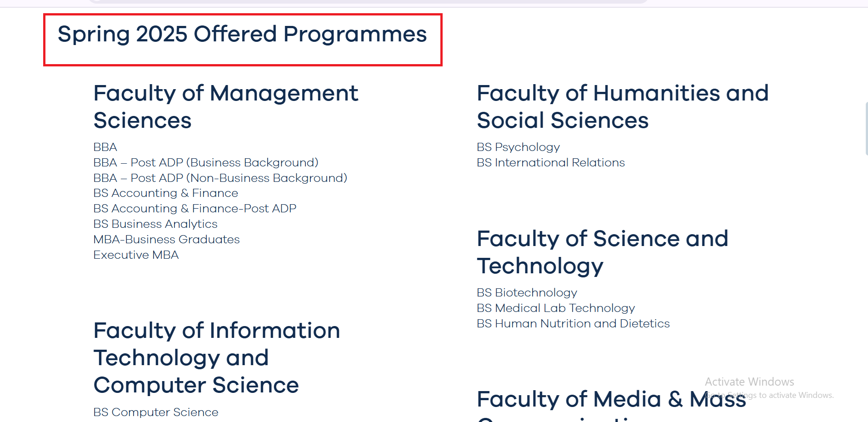Open MBA-Business Graduates link
This screenshot has height=422, width=868.
[x=167, y=240]
